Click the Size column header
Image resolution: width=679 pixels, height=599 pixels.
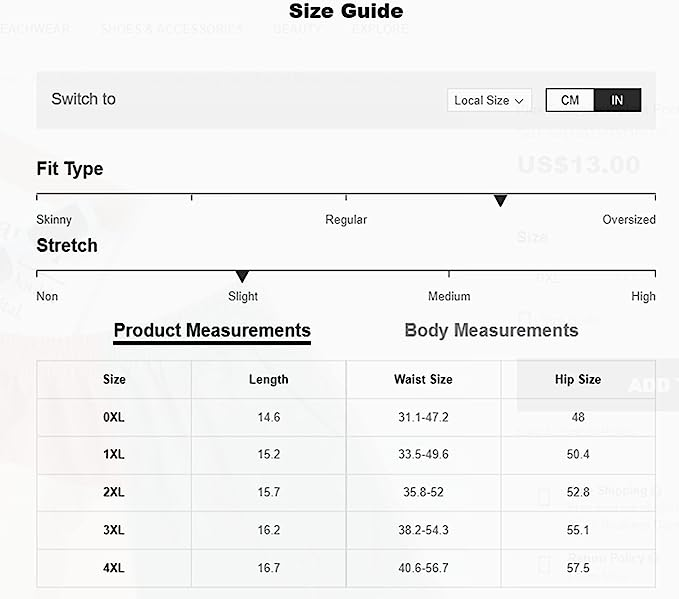114,379
